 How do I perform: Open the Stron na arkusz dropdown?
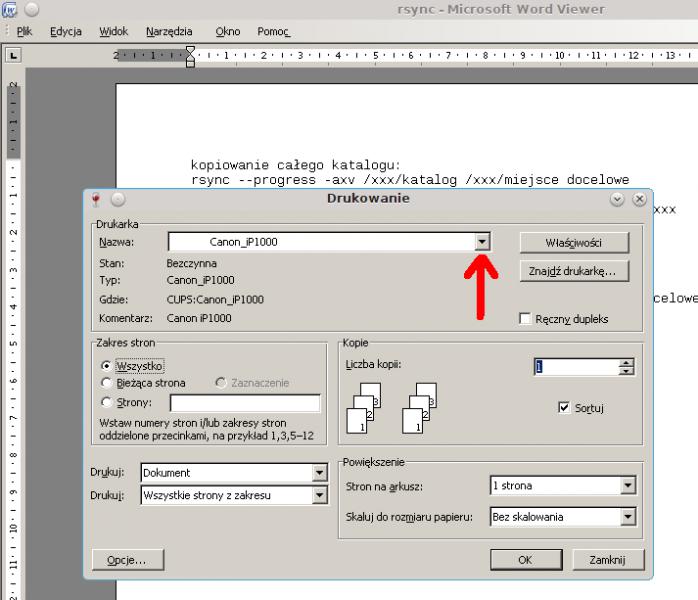(x=627, y=486)
